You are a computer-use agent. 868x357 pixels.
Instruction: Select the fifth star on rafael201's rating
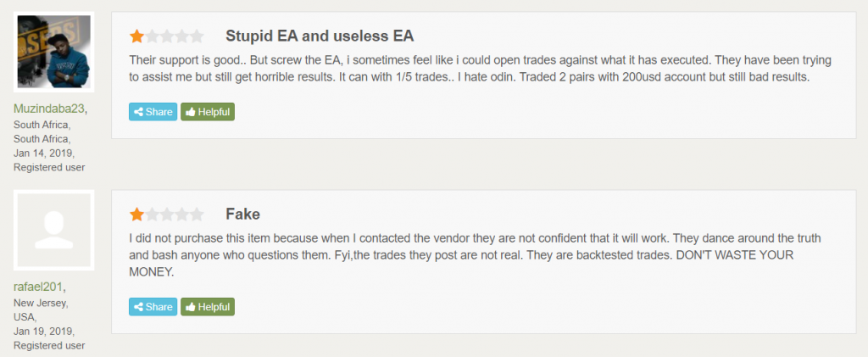point(197,215)
